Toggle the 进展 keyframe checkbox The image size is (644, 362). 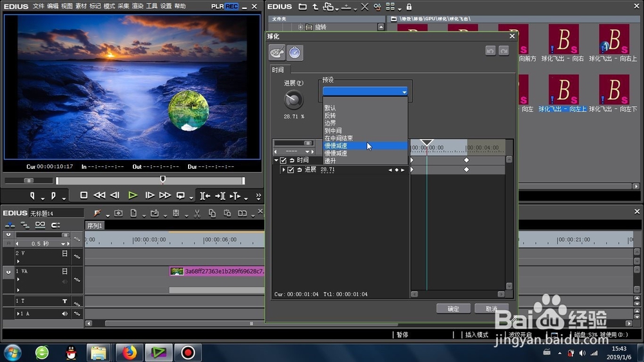click(x=291, y=169)
